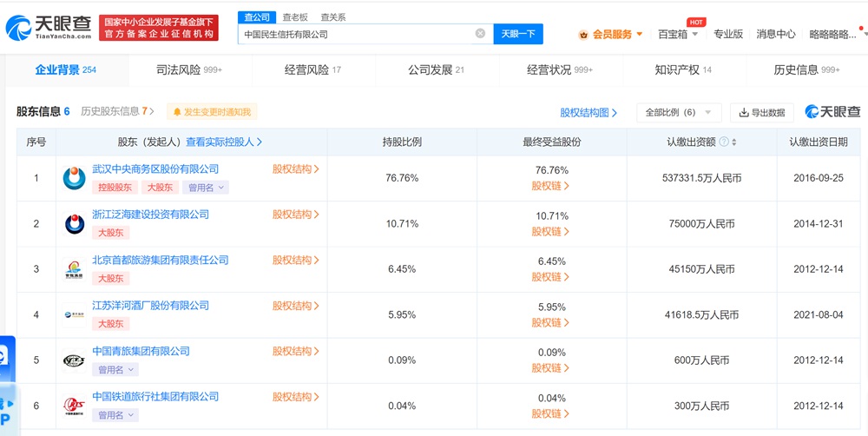868x436 pixels.
Task: Open the 经营状况 999+ tab
Action: (x=560, y=69)
